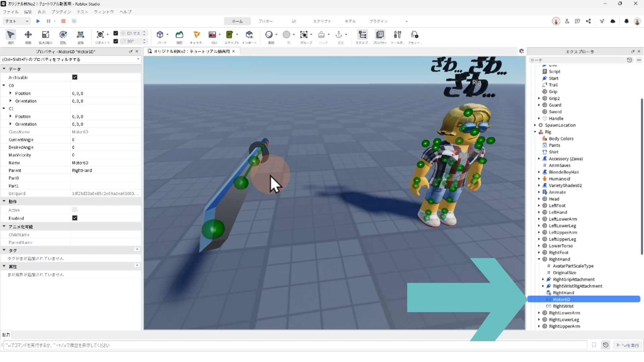This screenshot has height=362, width=644.
Task: Open the Avatar ribbon tab
Action: (265, 21)
